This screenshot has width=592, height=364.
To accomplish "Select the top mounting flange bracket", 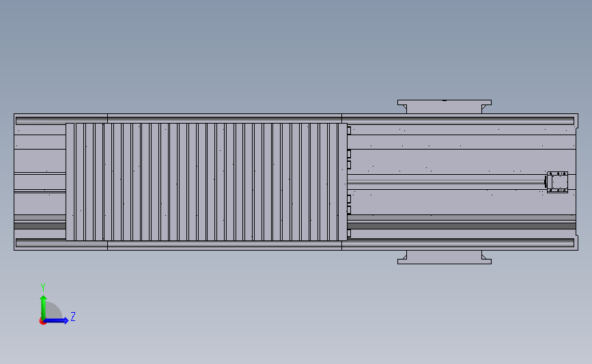I will pos(445,107).
